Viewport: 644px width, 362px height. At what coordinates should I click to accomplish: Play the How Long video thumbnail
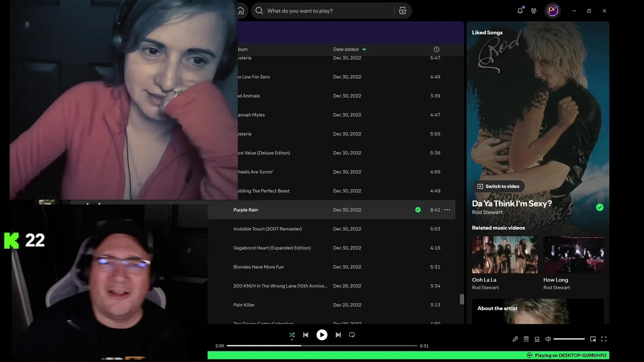574,255
